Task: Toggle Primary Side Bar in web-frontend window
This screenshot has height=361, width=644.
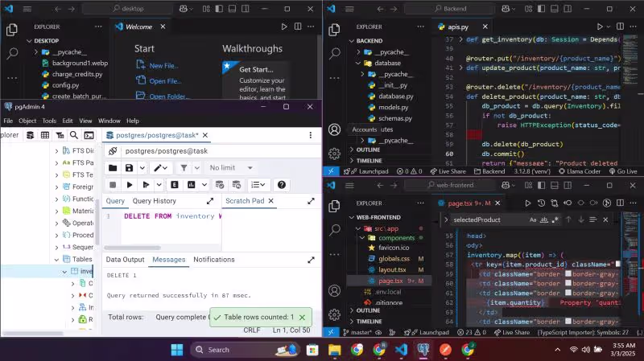Action: [541, 186]
